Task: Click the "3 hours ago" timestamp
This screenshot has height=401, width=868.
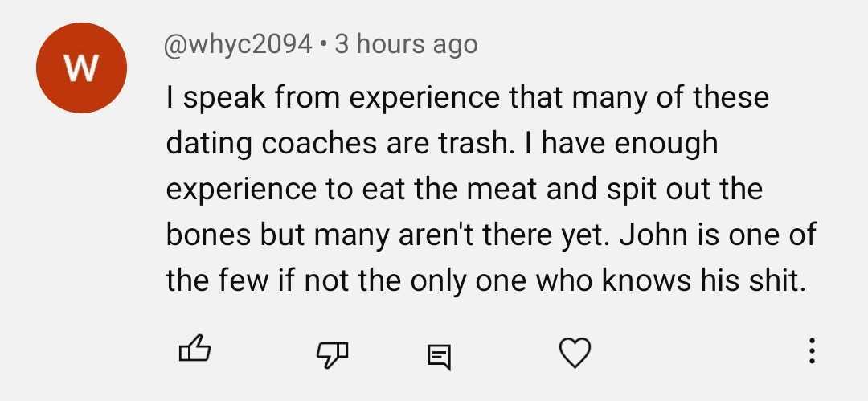Action: tap(406, 44)
